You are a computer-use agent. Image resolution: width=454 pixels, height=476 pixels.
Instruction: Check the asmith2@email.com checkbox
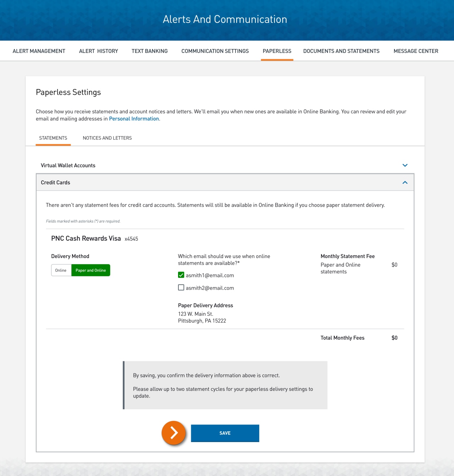pyautogui.click(x=181, y=287)
